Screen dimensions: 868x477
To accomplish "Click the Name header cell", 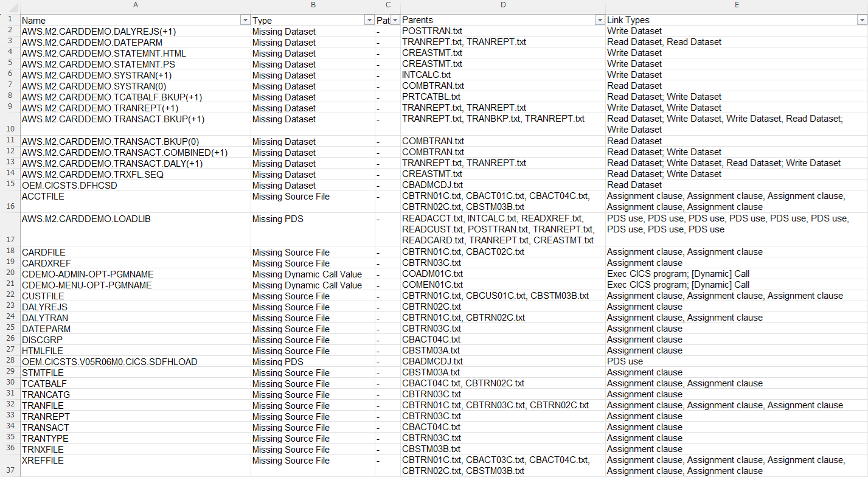I will coord(135,20).
